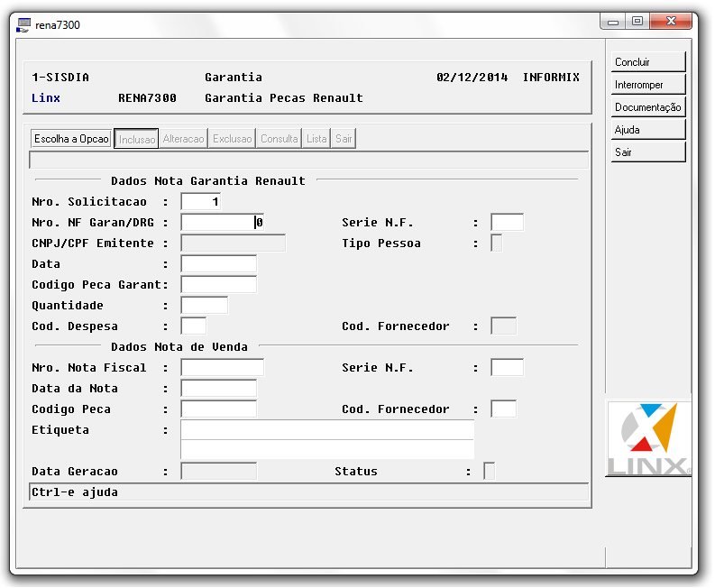Image resolution: width=715 pixels, height=588 pixels.
Task: Click the first Etiqueta text line
Action: 327,429
